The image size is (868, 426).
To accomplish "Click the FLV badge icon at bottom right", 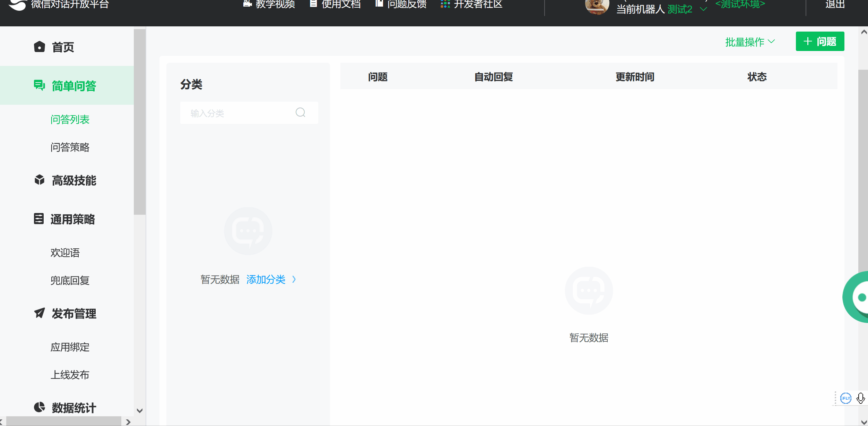I will (845, 398).
